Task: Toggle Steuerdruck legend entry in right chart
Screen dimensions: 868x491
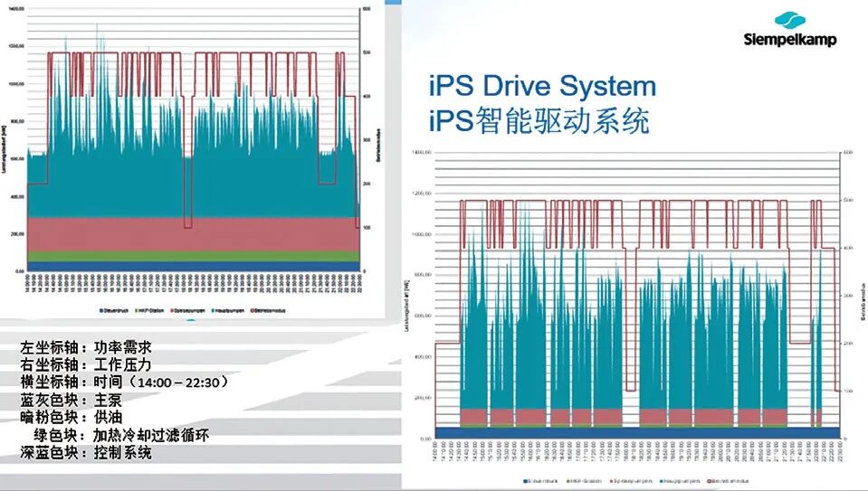Action: coord(540,481)
